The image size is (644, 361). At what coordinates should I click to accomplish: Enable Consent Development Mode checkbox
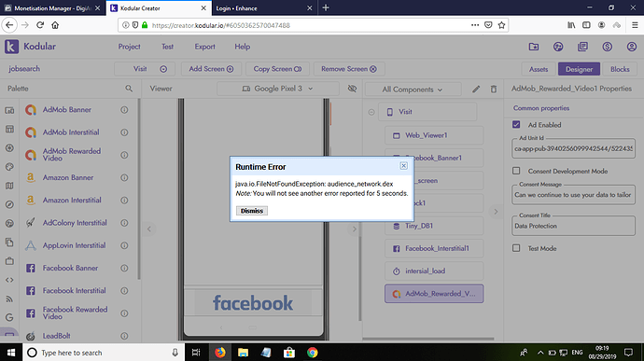516,171
